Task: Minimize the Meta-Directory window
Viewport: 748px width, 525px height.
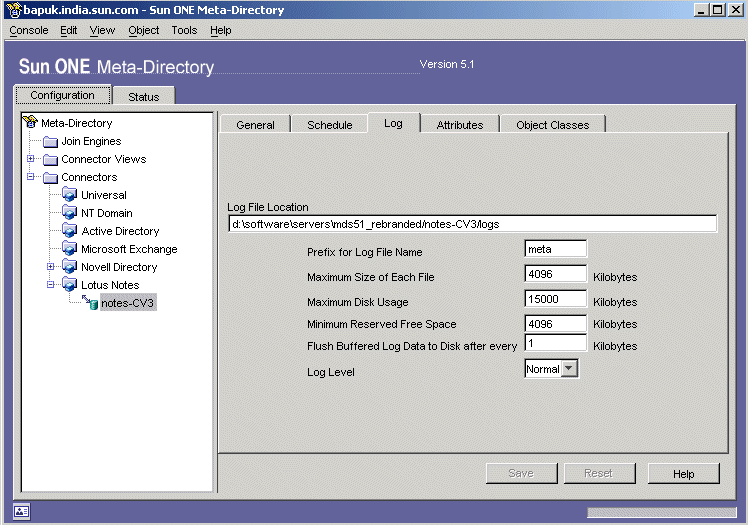Action: pyautogui.click(x=701, y=10)
